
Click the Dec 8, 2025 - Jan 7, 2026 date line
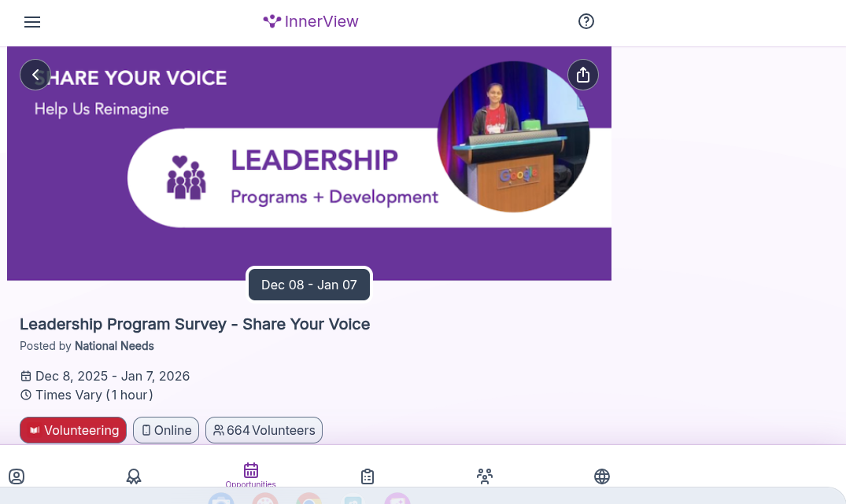[x=112, y=376]
